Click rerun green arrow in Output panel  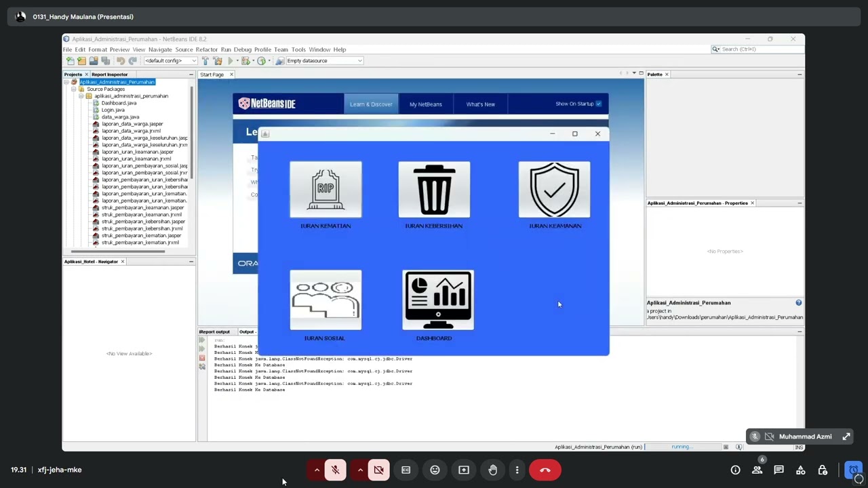click(202, 340)
